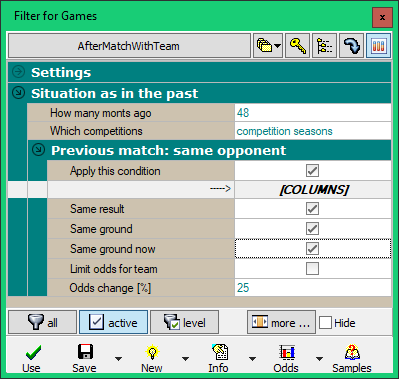Screen dimensions: 399x379
Task: Select the Apply this condition label
Action: (x=115, y=171)
